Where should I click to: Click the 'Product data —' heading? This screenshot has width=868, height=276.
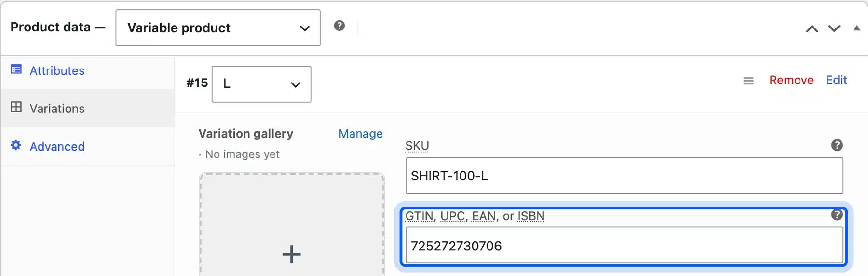click(x=58, y=27)
